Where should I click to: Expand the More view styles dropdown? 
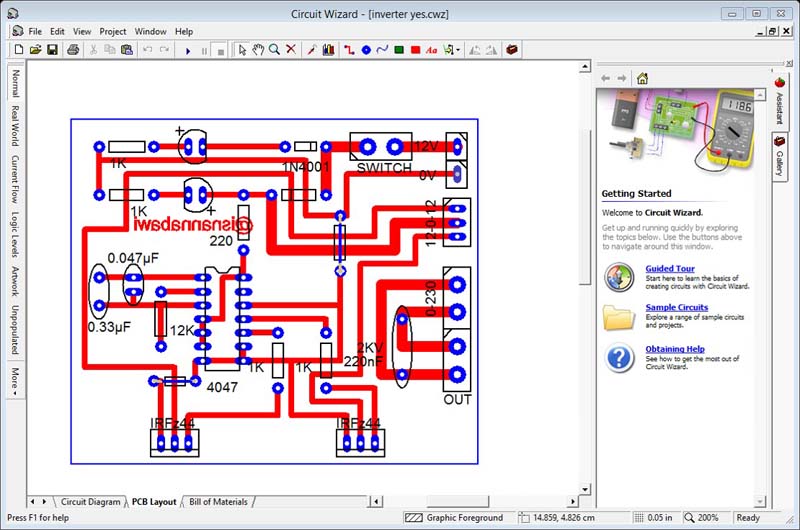coord(15,381)
